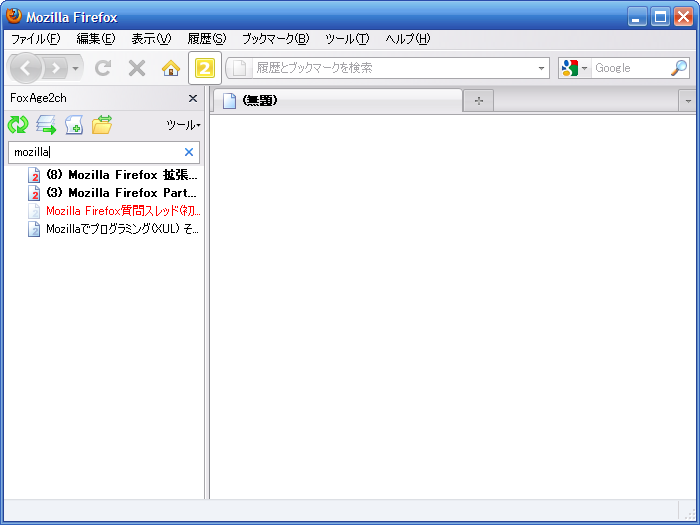Click icon of Mozillaでプログラミング thread
This screenshot has height=525, width=700.
click(34, 229)
